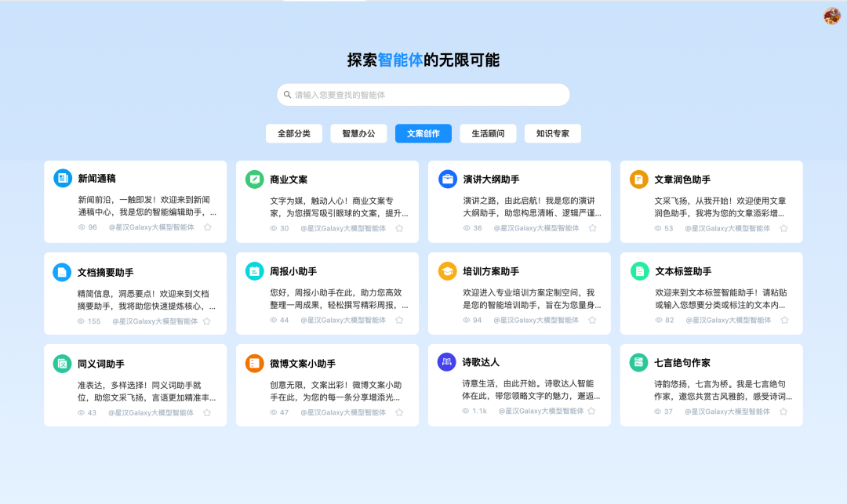Click the 探索智能体的无限可能 heading
Screen dimensions: 847x504
pos(423,60)
